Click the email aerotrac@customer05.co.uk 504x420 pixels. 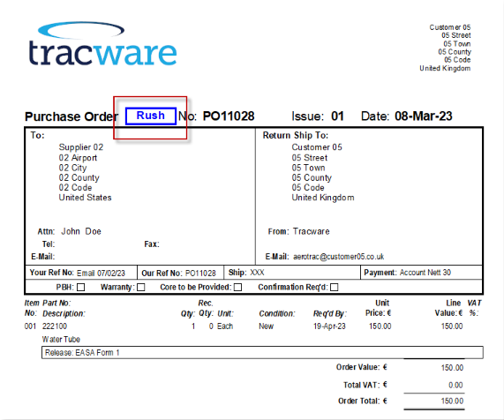coord(339,257)
